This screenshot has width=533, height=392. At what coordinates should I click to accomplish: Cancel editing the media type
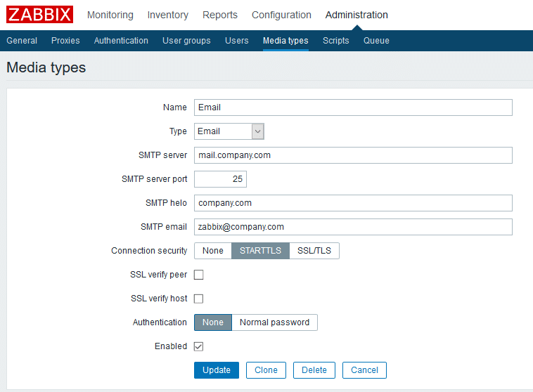point(364,370)
